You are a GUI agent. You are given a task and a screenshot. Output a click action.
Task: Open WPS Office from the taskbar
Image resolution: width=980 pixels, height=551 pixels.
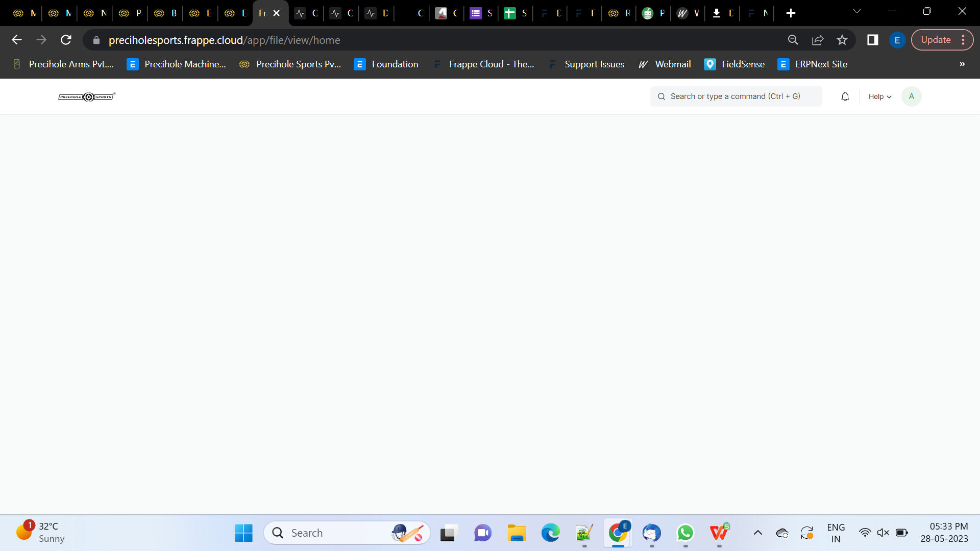(719, 533)
